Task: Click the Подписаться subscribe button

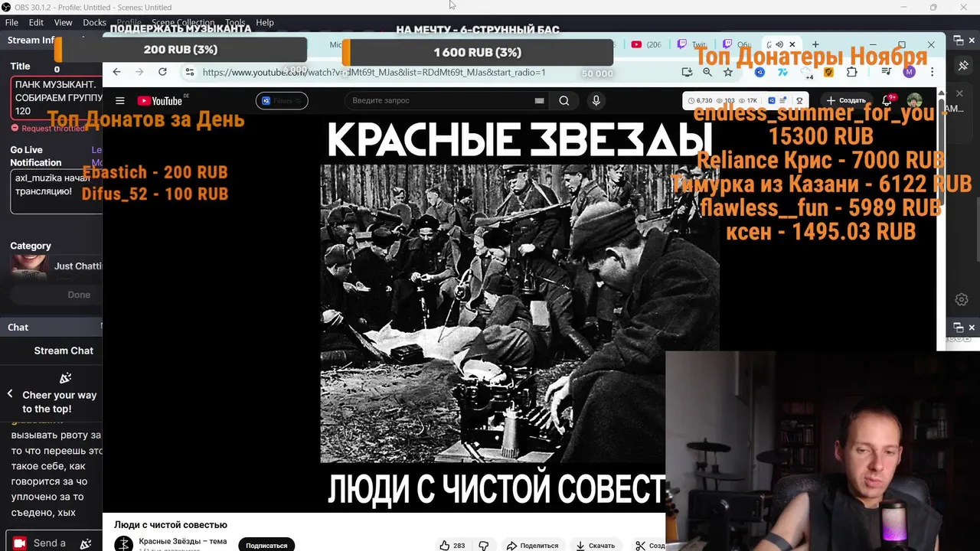Action: click(266, 545)
